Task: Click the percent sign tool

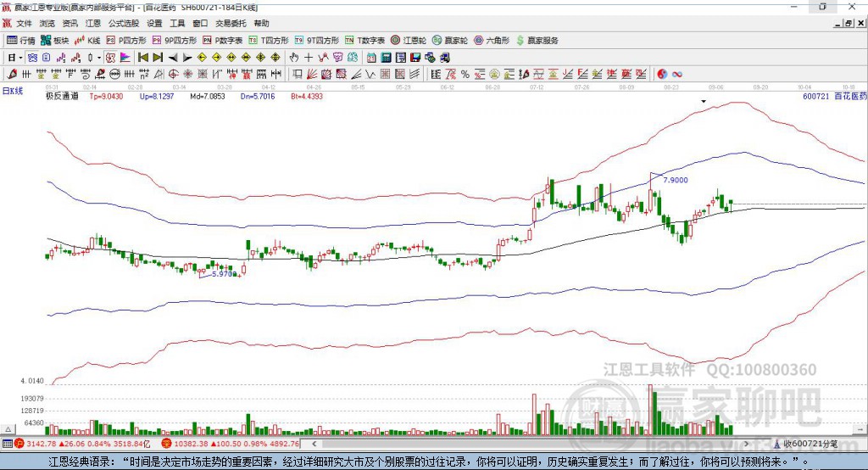Action: (465, 75)
